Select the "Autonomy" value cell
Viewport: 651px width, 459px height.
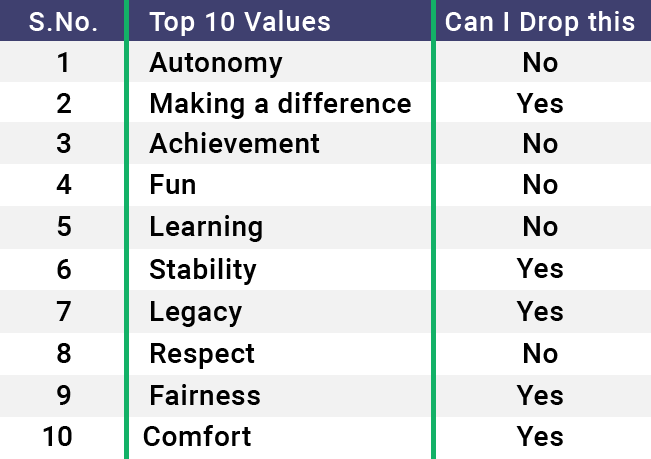[216, 63]
